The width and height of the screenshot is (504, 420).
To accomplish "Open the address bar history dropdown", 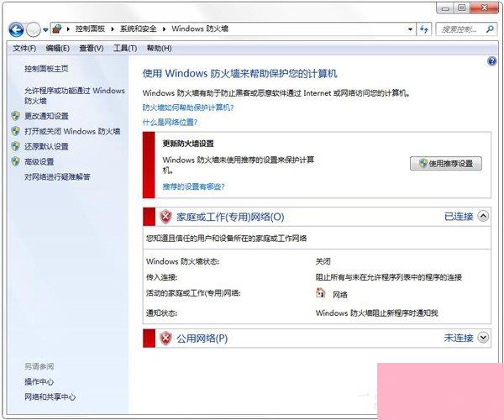I will point(410,29).
